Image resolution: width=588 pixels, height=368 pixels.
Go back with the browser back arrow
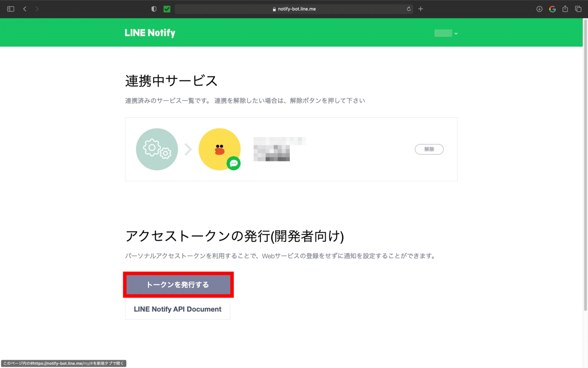(x=25, y=9)
